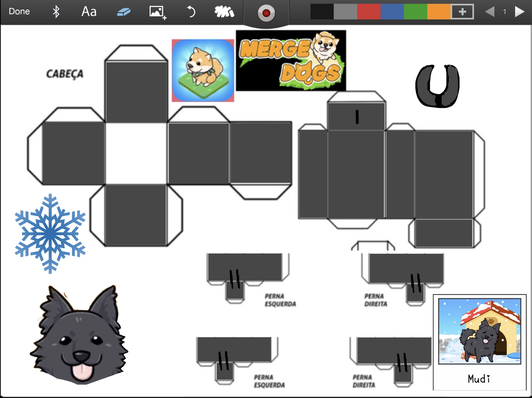
Task: Open the Bluetooth pointer tool
Action: pos(56,12)
